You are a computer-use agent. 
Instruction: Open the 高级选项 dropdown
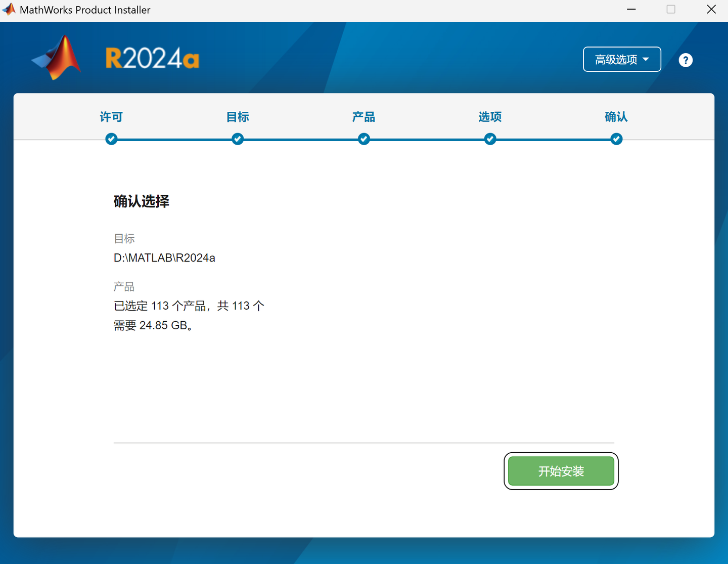[622, 59]
